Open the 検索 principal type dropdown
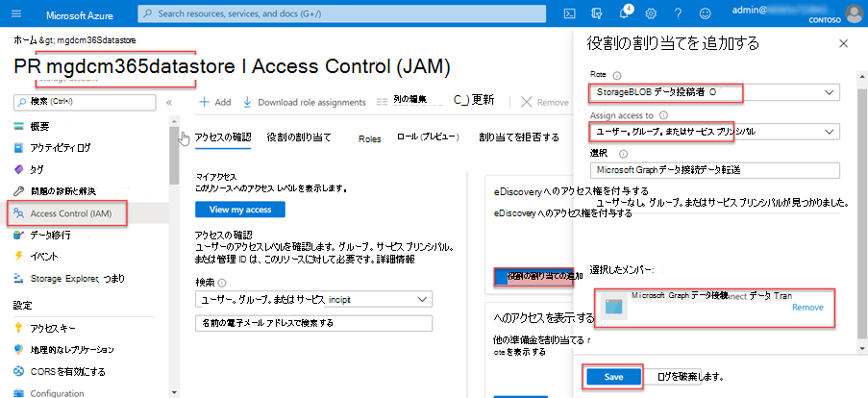The image size is (868, 398). 314,300
